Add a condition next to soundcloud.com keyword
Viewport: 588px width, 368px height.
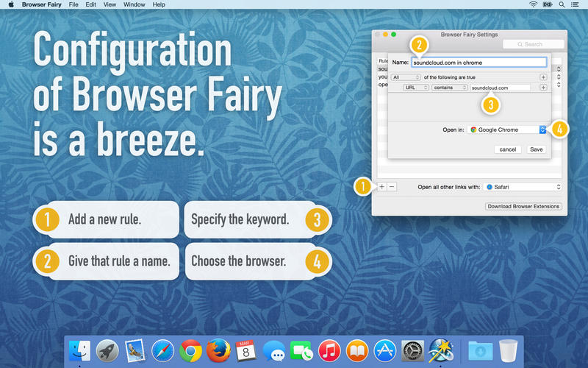[x=543, y=88]
